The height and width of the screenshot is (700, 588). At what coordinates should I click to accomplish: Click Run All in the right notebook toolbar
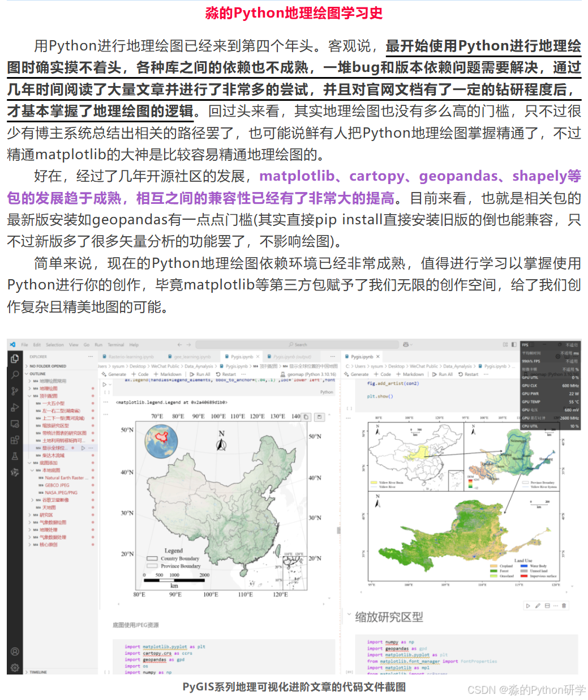442,374
